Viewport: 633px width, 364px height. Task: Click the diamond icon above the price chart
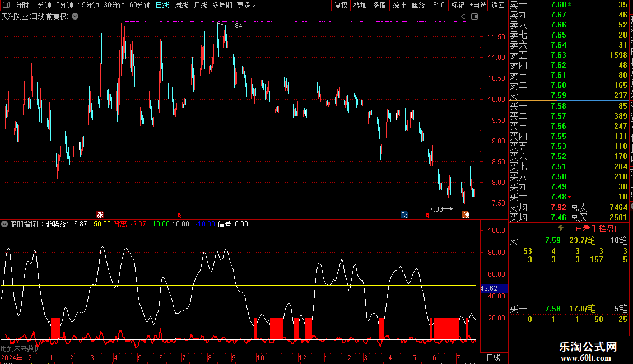pyautogui.click(x=464, y=17)
